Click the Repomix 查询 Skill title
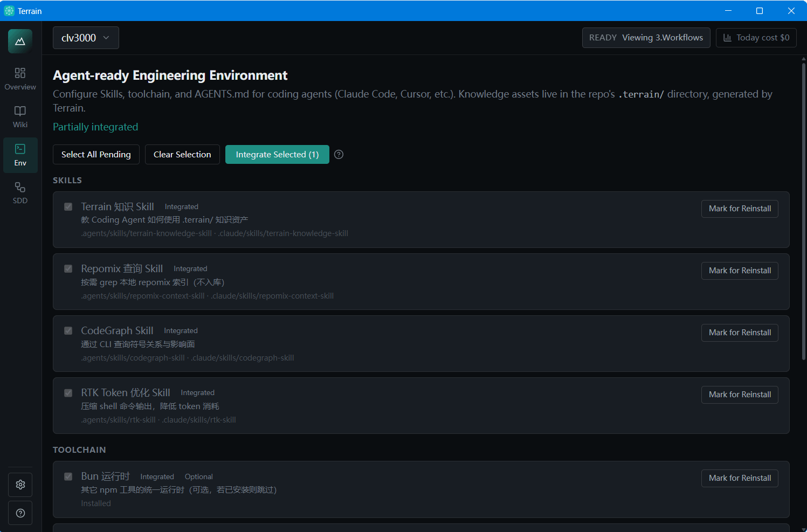 click(x=122, y=268)
